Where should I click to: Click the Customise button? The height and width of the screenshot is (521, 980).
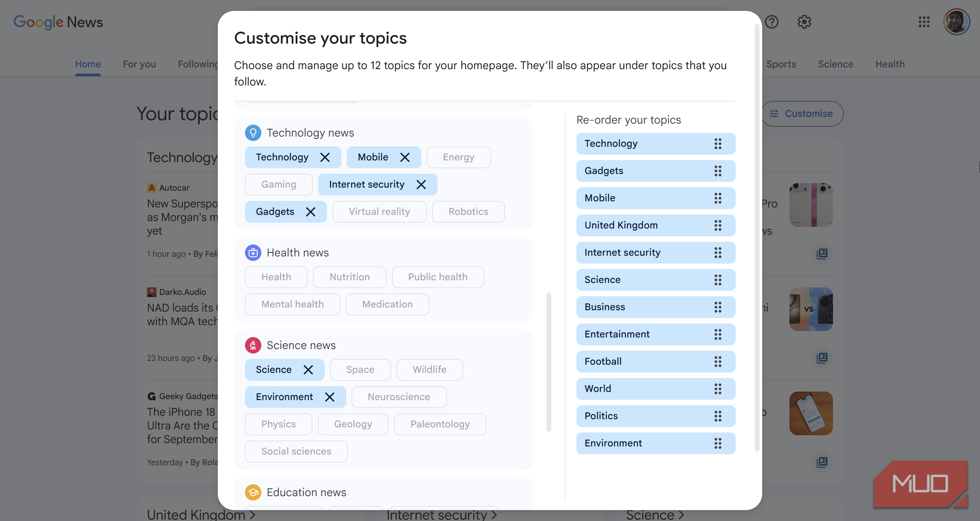point(803,113)
